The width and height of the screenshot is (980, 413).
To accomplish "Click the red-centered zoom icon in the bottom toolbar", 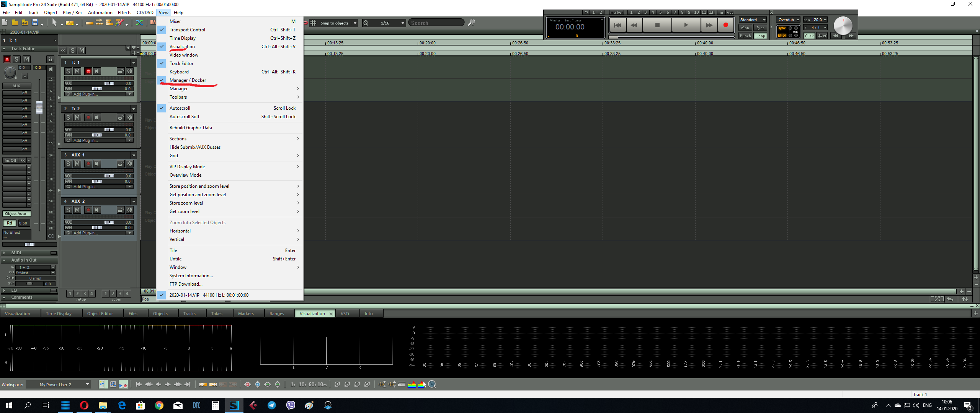I will 247,384.
